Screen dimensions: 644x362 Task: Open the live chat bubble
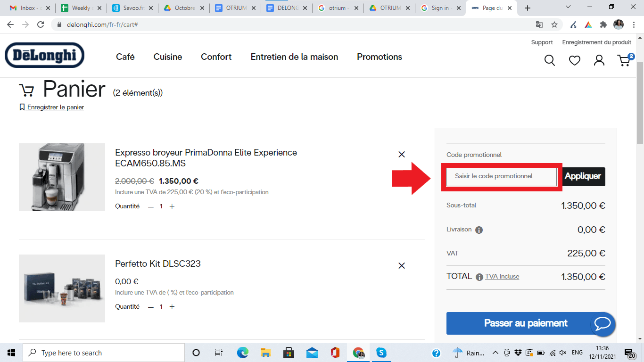point(603,323)
